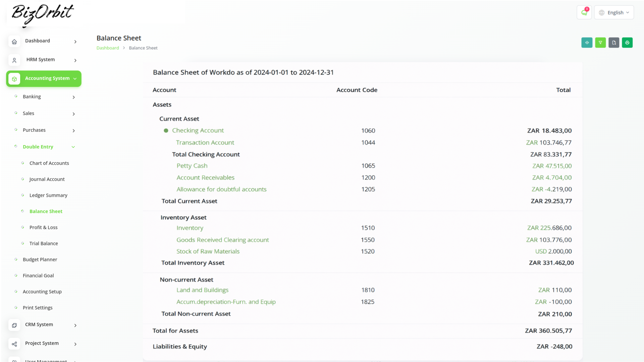Viewport: 644px width, 362px height.
Task: Expand the CRM System chevron
Action: [75, 325]
